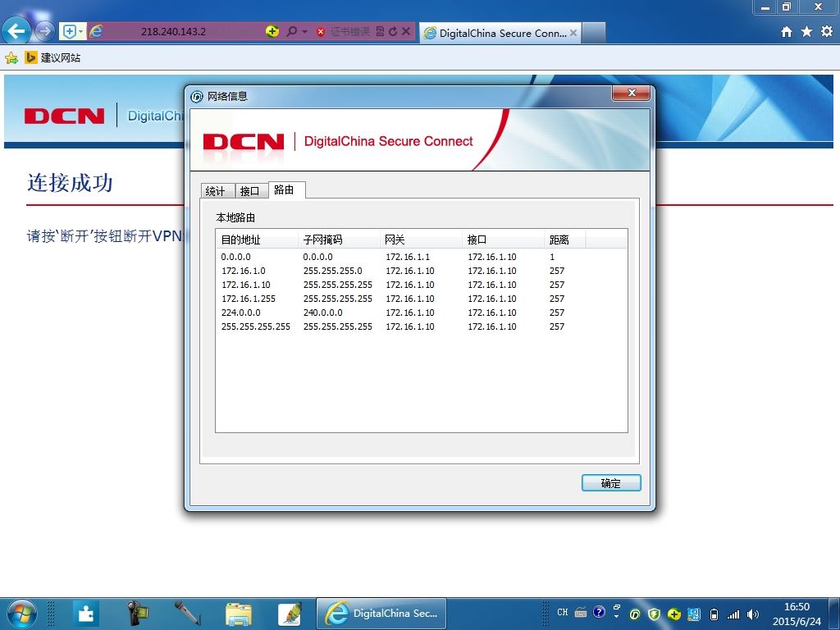840x630 pixels.
Task: Expand the search dropdown arrow in address bar
Action: coord(305,32)
